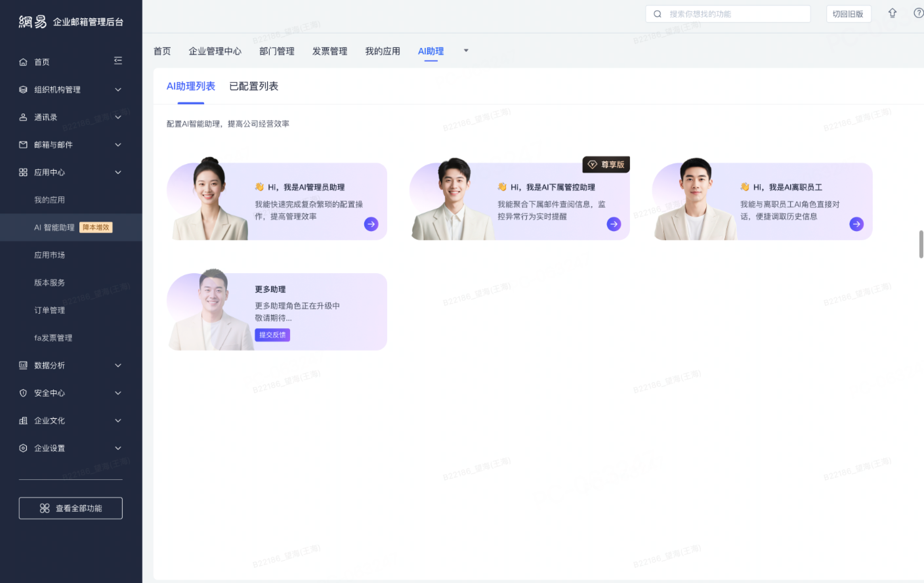The image size is (924, 583).
Task: Click the 降本增效 tag next to AI 智能助理
Action: tap(96, 227)
